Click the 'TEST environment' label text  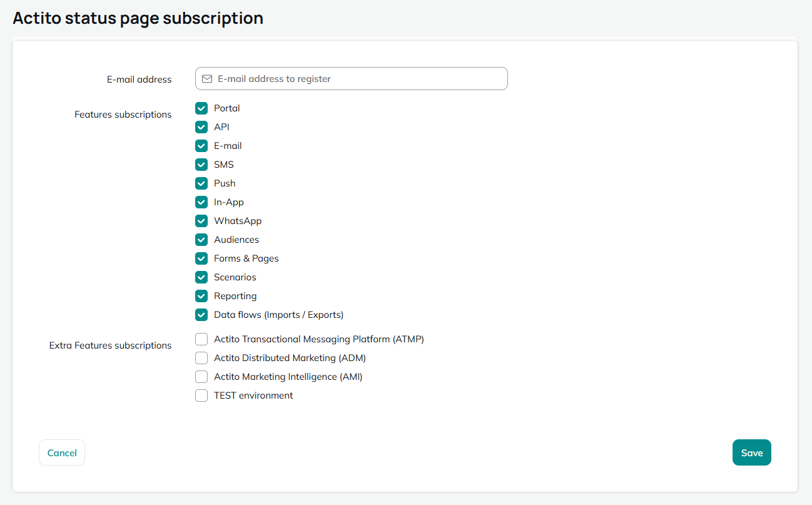point(253,395)
